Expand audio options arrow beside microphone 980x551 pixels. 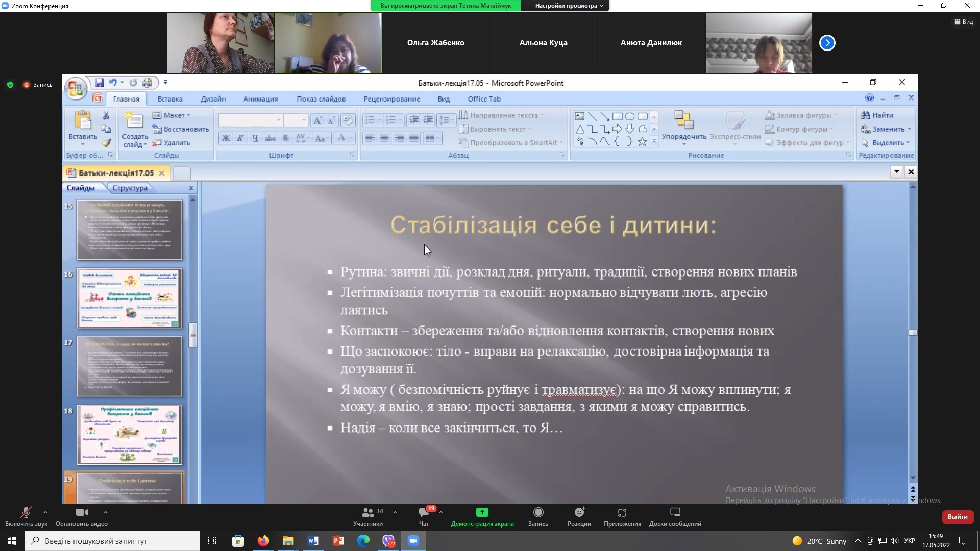click(x=45, y=512)
